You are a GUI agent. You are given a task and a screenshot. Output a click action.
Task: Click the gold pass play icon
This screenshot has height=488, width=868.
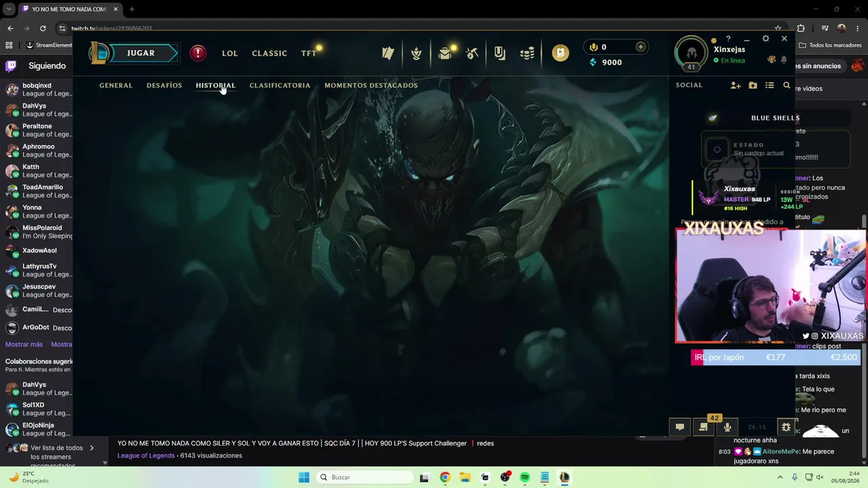click(560, 53)
